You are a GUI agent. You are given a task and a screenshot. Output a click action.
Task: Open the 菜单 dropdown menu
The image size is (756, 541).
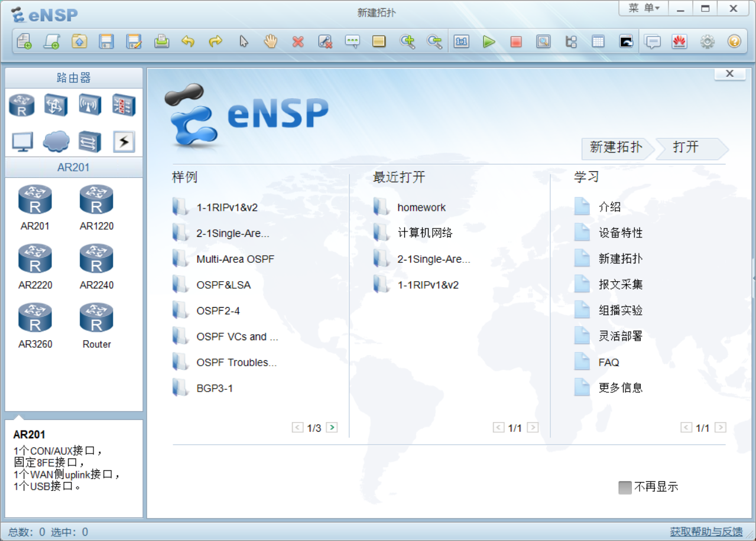tap(643, 8)
